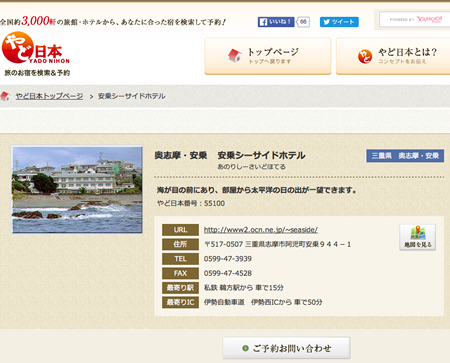Select the 安乗シーサイドホテル breadcrumb text
Screen dimensions: 450x363
(x=131, y=96)
